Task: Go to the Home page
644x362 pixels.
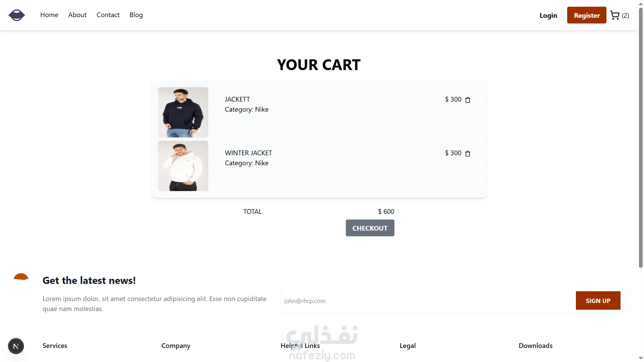Action: 49,15
